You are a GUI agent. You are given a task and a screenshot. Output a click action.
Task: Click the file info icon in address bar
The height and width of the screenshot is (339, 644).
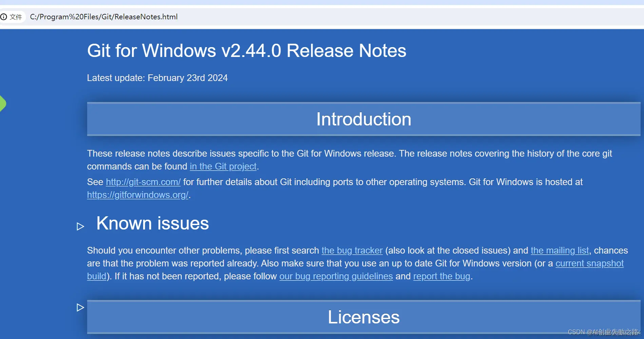(x=4, y=17)
